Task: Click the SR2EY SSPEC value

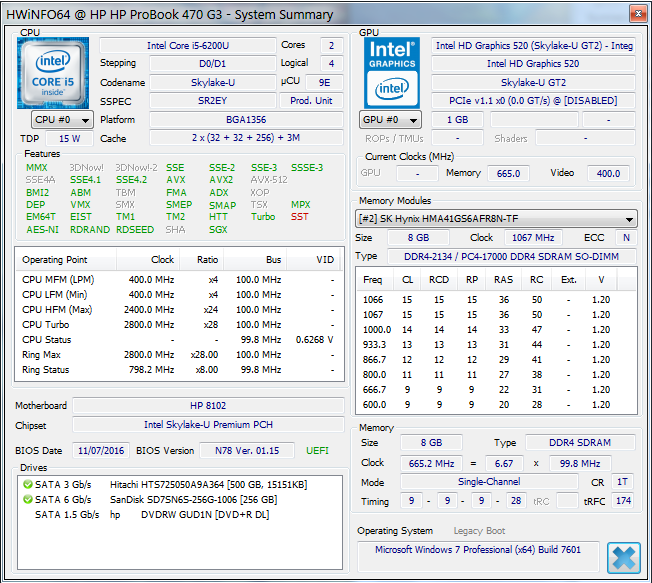Action: point(213,101)
